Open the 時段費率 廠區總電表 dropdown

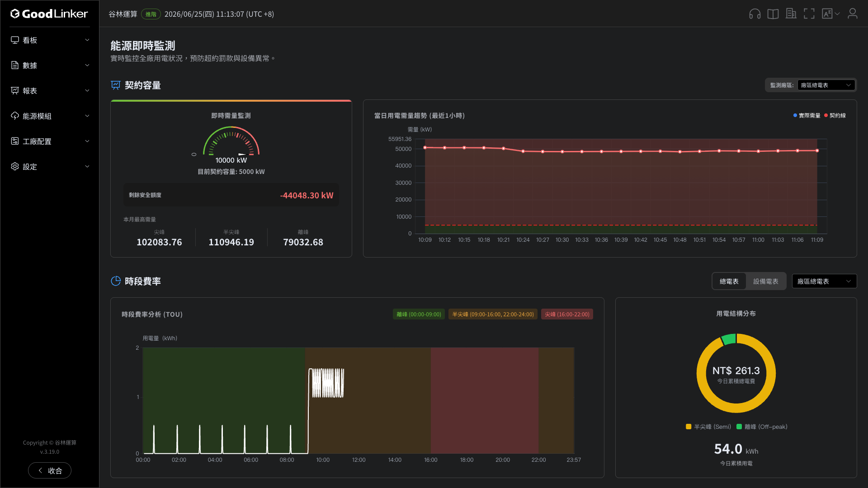tap(824, 281)
